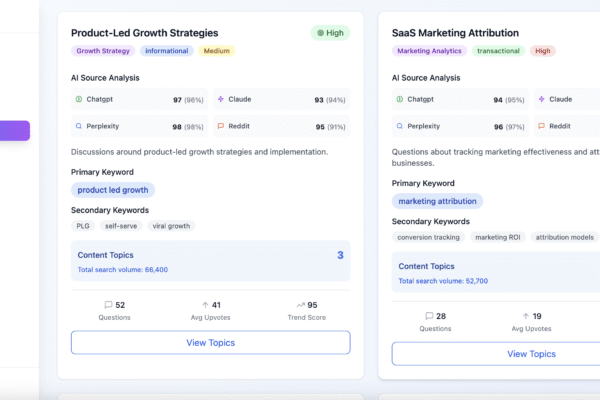The image size is (600, 400).
Task: Click the Chatgpt score 94 (95%)
Action: [509, 100]
